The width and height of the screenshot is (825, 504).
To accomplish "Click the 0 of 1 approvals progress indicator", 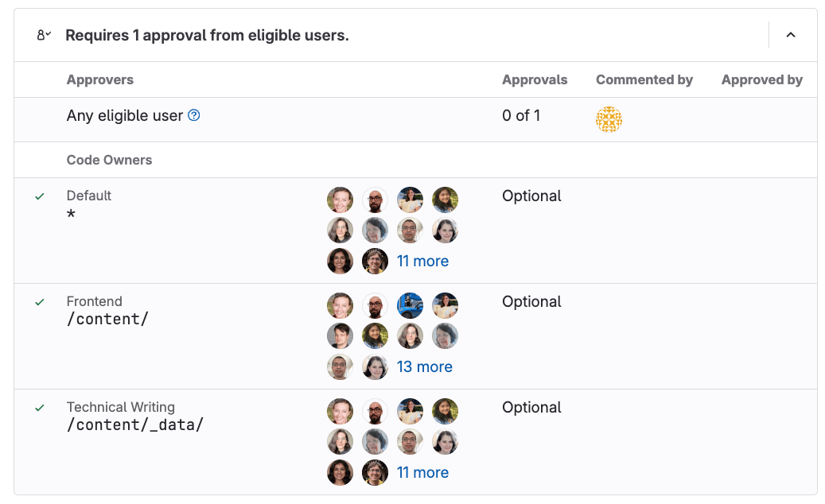I will coord(520,115).
